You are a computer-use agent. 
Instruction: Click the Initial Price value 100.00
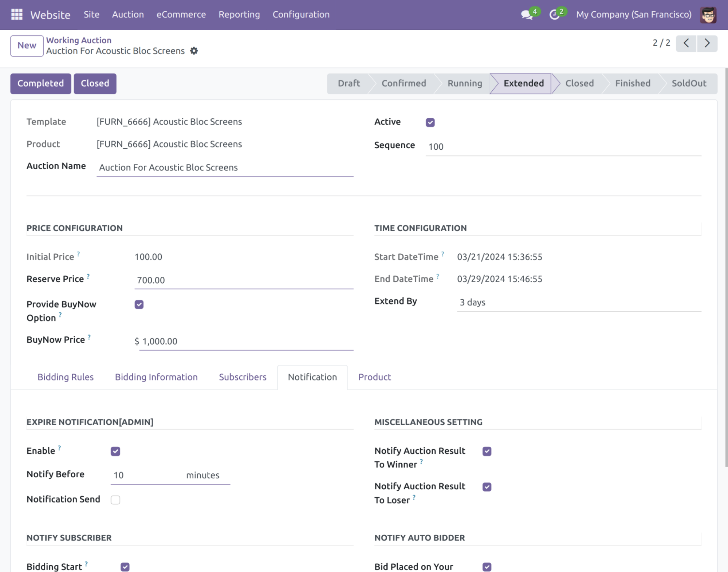(x=149, y=257)
